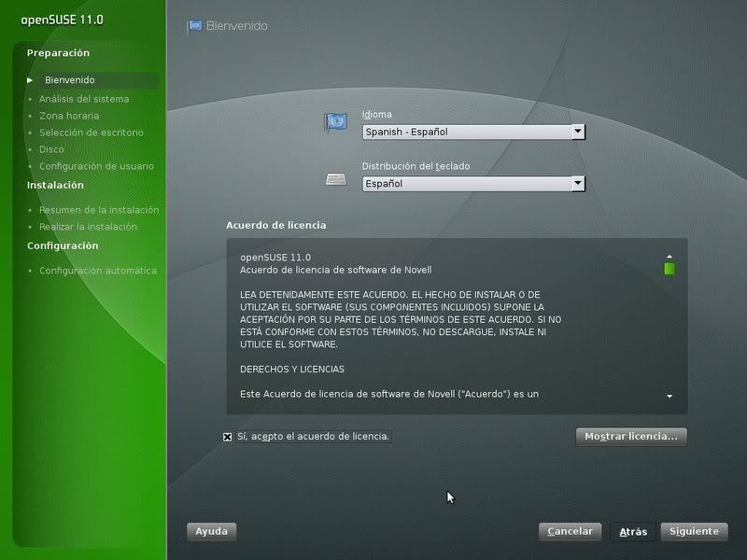
Task: Click the Instalación section heading
Action: 55,185
